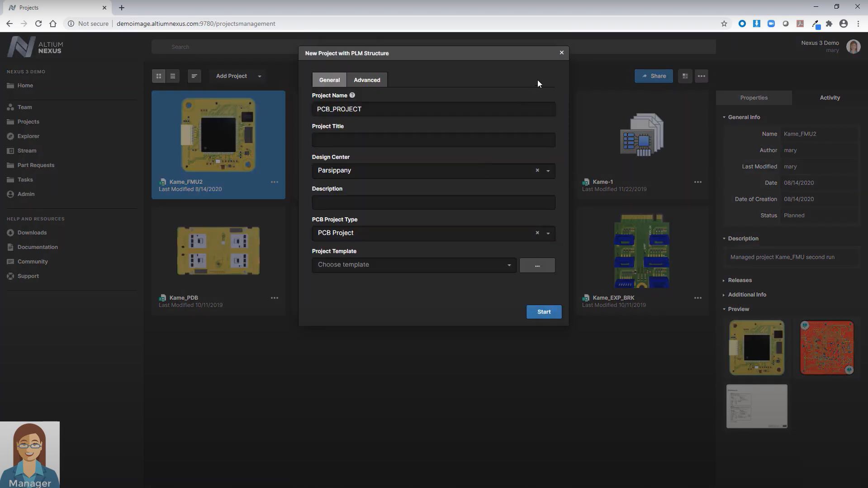Open the Add Project dropdown arrow
868x488 pixels.
pyautogui.click(x=259, y=76)
